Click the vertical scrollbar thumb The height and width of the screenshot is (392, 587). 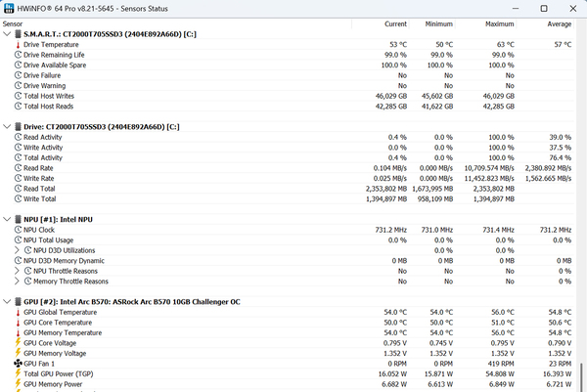click(x=581, y=377)
